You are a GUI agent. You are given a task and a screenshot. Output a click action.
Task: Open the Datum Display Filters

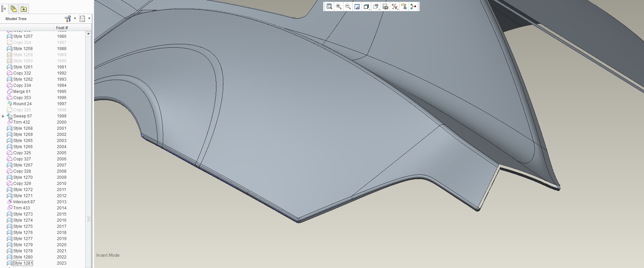[395, 6]
